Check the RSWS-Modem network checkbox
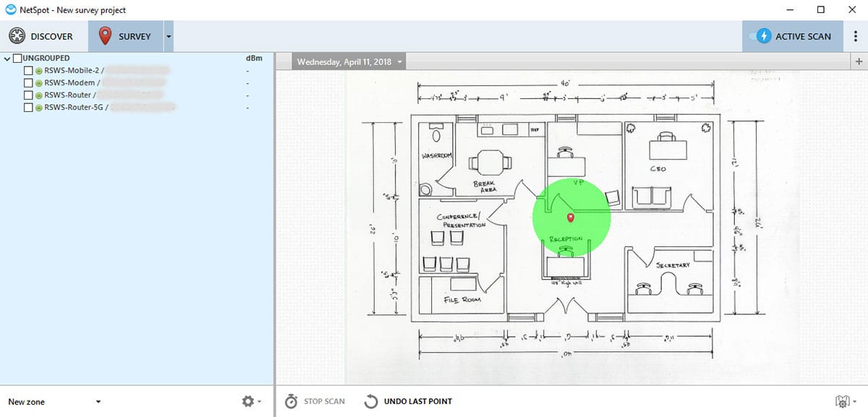 tap(28, 83)
